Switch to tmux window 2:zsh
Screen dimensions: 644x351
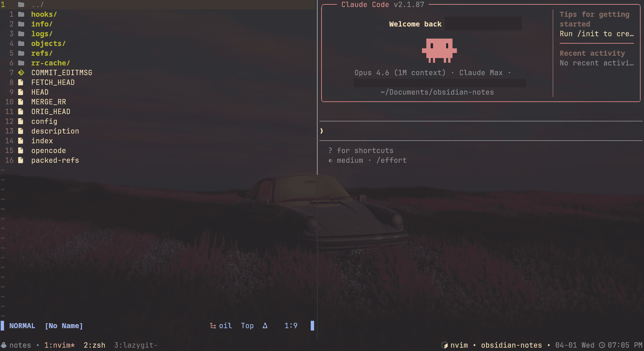94,345
